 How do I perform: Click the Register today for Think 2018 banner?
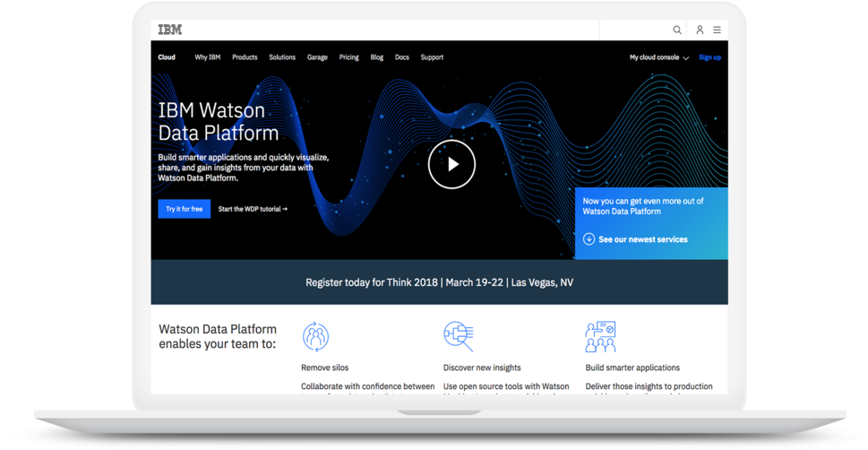(x=440, y=282)
